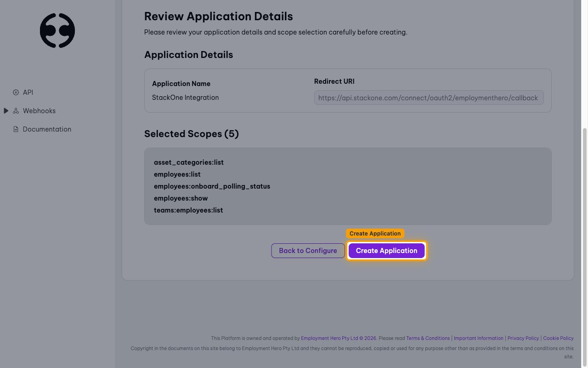The height and width of the screenshot is (368, 588).
Task: Click the Selected Scopes (5) heading
Action: click(x=192, y=134)
